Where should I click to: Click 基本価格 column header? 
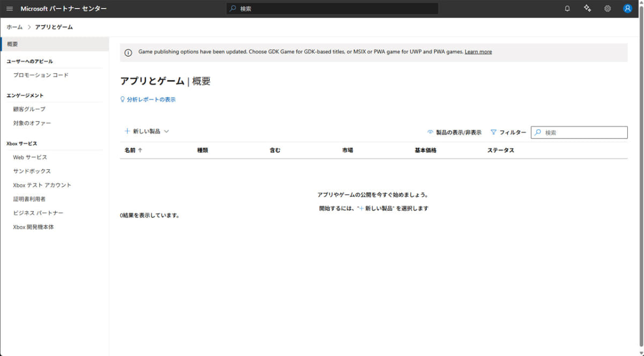click(426, 150)
